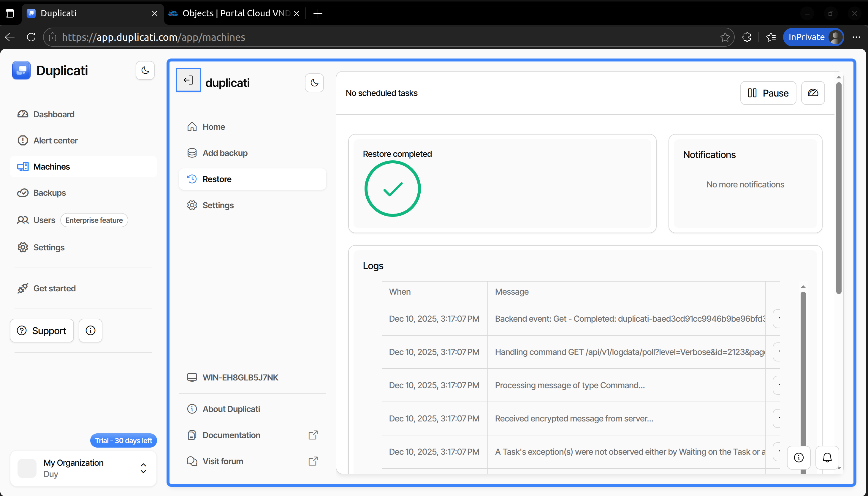Toggle dark mode in outer Duplicati sidebar
The image size is (868, 496).
pyautogui.click(x=145, y=70)
